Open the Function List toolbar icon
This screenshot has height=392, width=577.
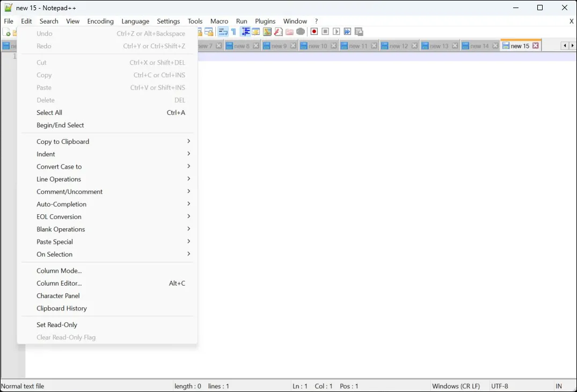coord(278,32)
